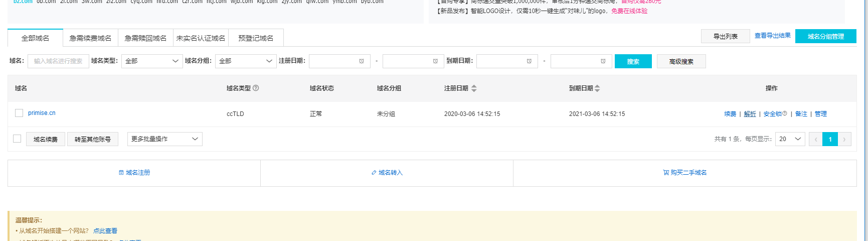
Task: Expand the 域名分组 dropdown
Action: pos(246,61)
